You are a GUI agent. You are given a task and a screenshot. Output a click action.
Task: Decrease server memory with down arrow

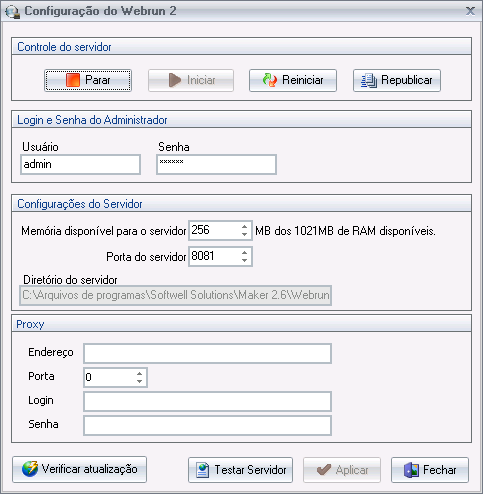point(245,234)
